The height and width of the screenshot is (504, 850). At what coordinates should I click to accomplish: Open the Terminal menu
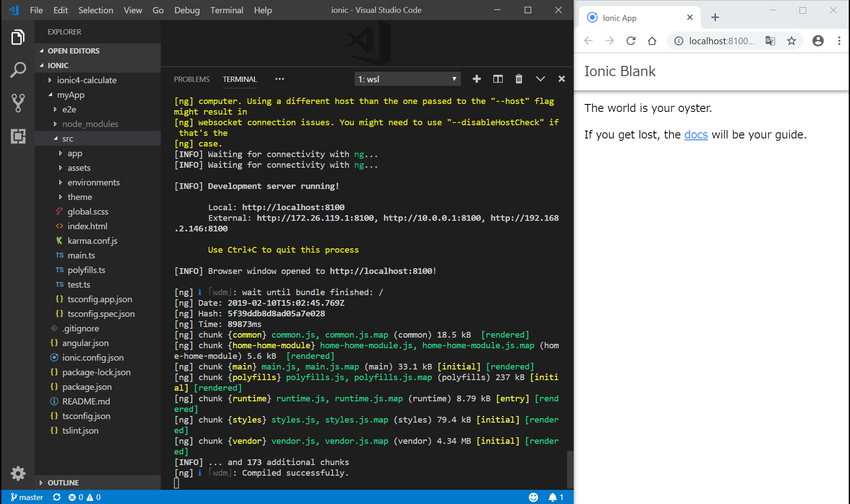tap(226, 10)
